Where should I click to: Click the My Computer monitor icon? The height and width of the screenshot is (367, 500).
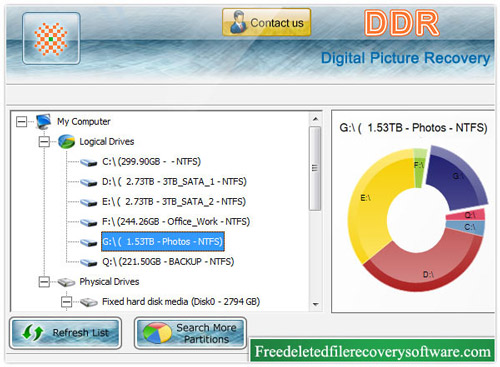pos(44,122)
